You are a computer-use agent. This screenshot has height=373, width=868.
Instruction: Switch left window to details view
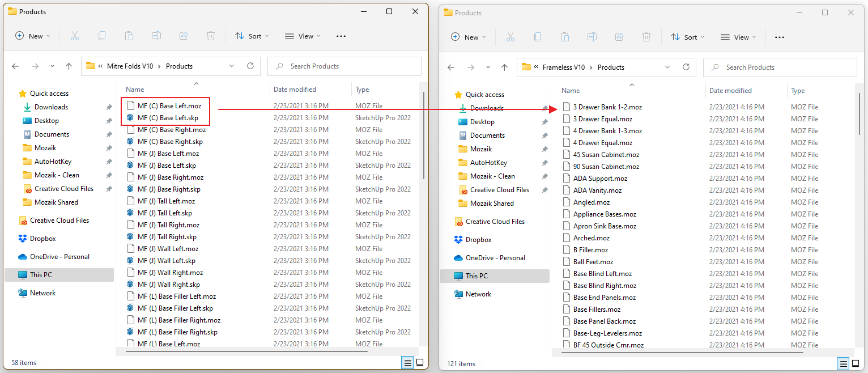[x=407, y=362]
